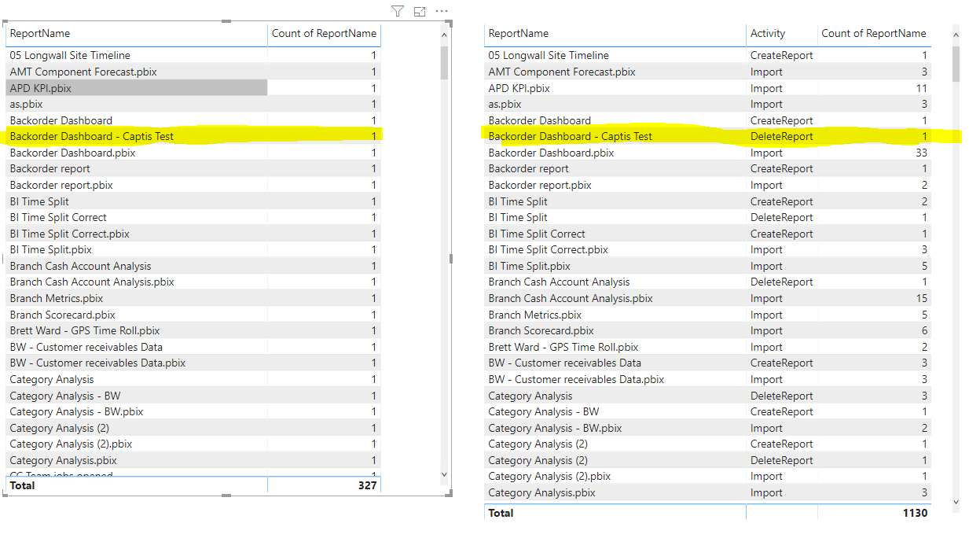
Task: Click count 33 in Backorder Dashboard.pbix row
Action: pos(922,153)
